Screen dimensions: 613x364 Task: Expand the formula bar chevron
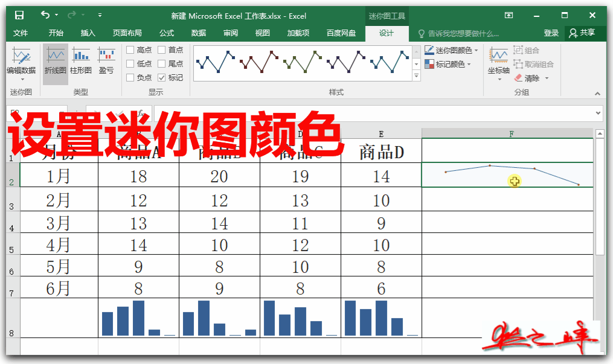(598, 113)
